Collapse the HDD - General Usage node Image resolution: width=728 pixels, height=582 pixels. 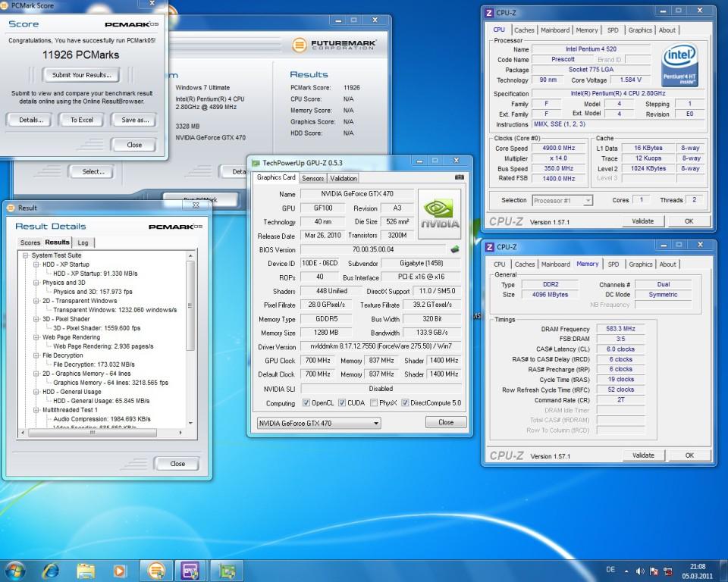coord(36,392)
